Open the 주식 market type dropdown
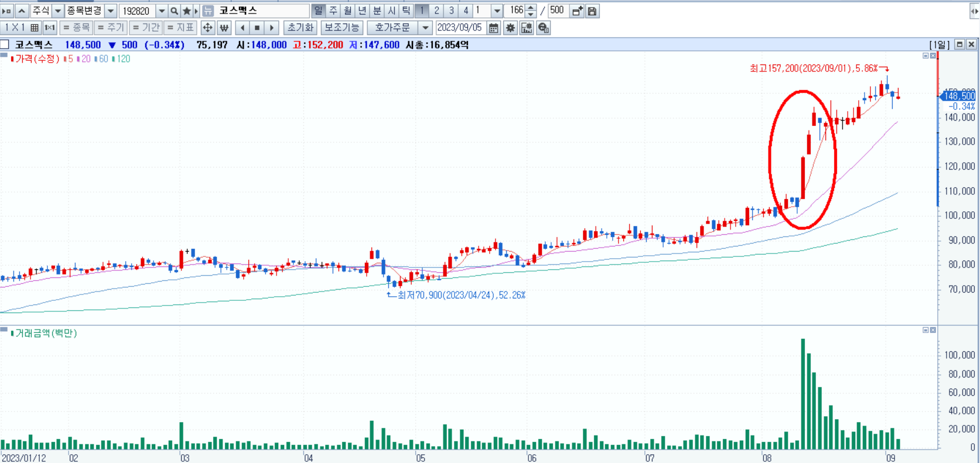This screenshot has width=980, height=463. click(x=58, y=11)
